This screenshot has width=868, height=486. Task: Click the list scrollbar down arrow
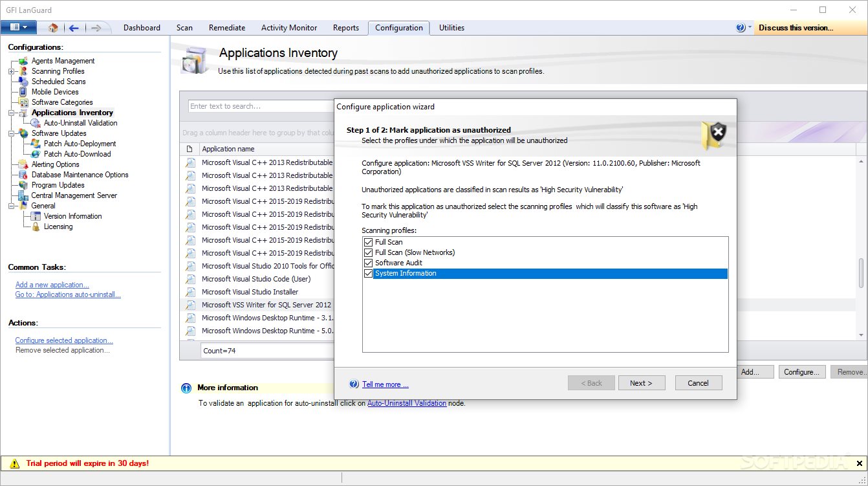861,335
